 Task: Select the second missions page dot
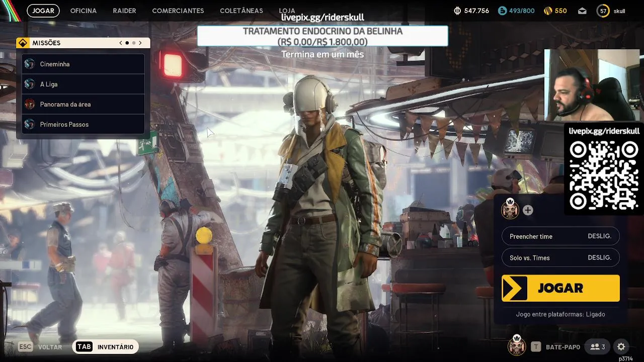coord(134,43)
